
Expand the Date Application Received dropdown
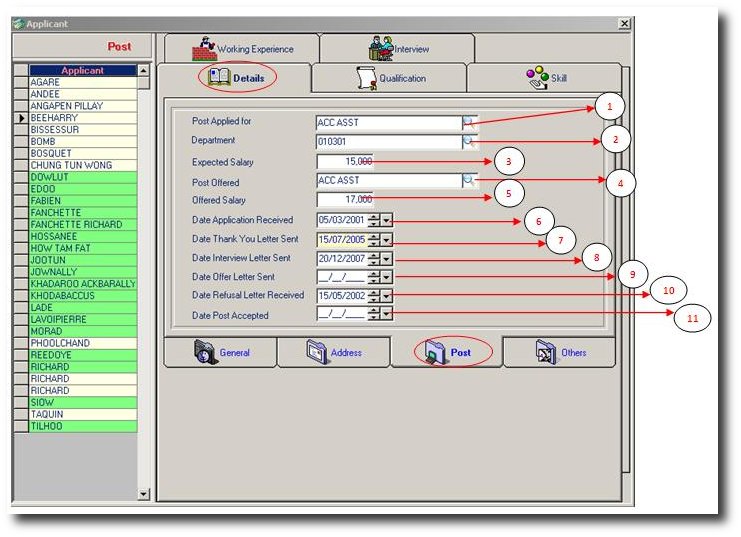387,220
